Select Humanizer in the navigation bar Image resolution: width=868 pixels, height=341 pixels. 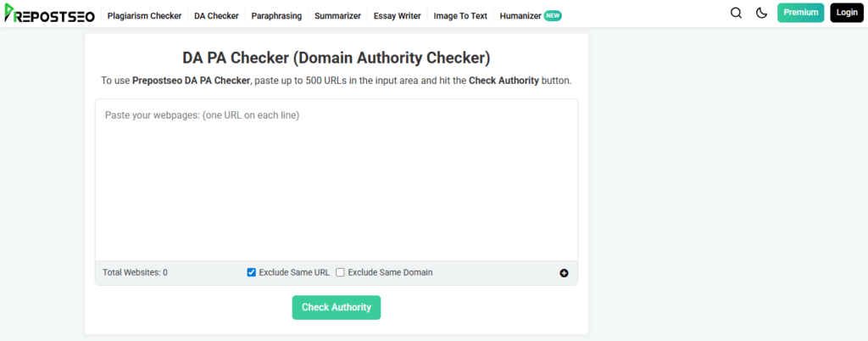tap(521, 15)
